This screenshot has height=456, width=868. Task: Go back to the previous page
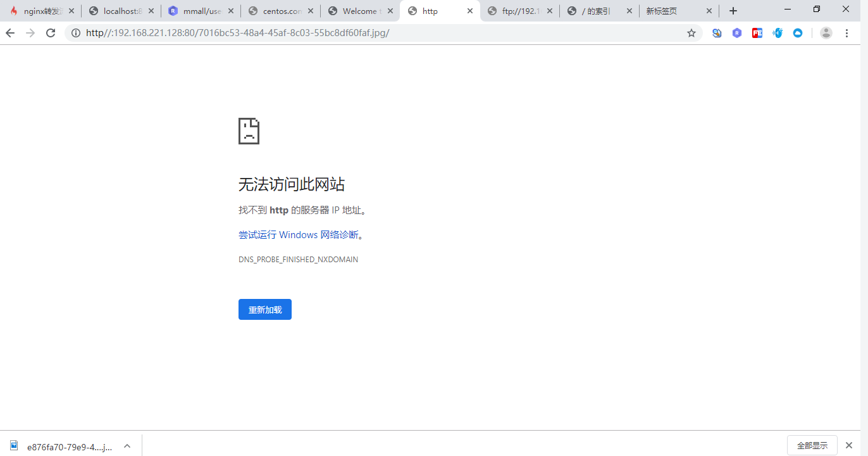pyautogui.click(x=10, y=33)
